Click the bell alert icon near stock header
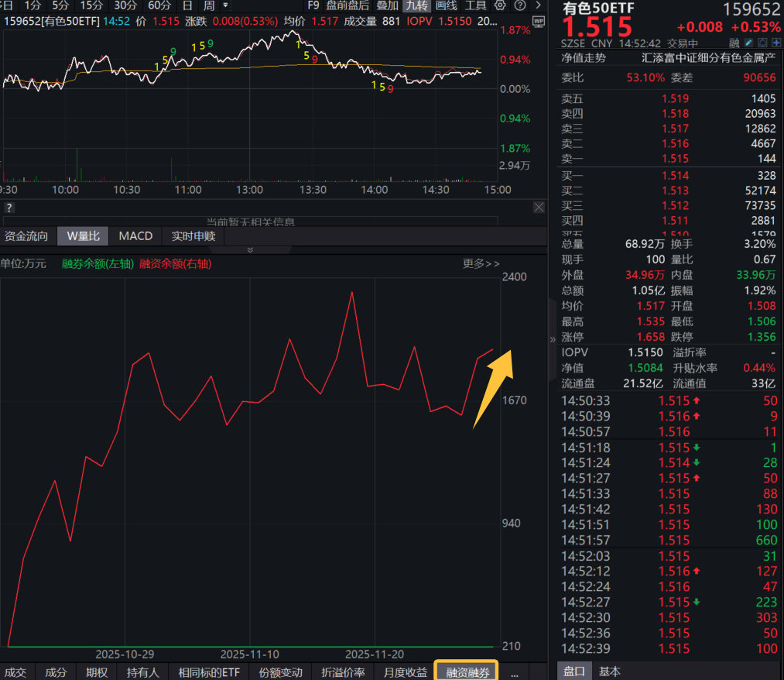 [762, 43]
